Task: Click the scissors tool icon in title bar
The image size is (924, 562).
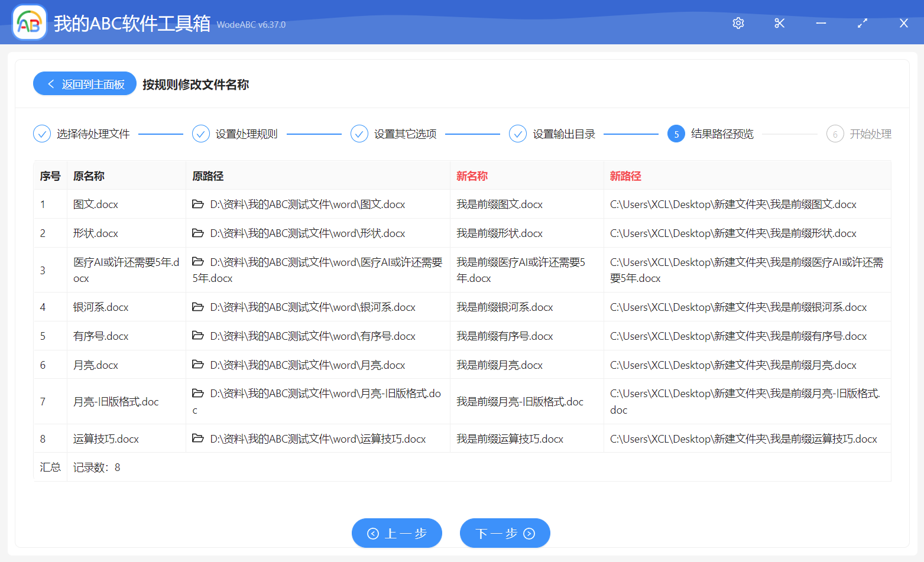Action: 779,23
